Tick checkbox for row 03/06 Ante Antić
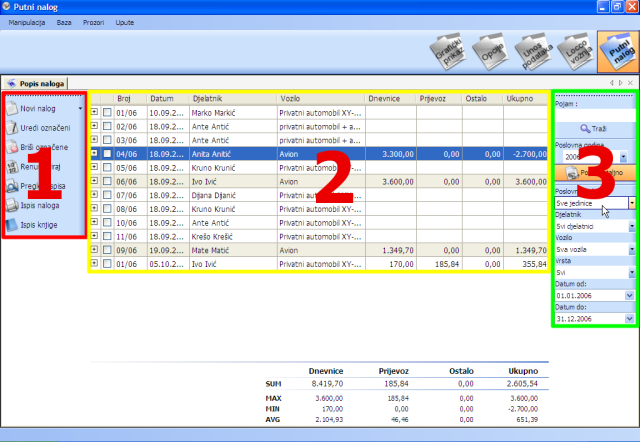This screenshot has width=640, height=442. coord(107,140)
